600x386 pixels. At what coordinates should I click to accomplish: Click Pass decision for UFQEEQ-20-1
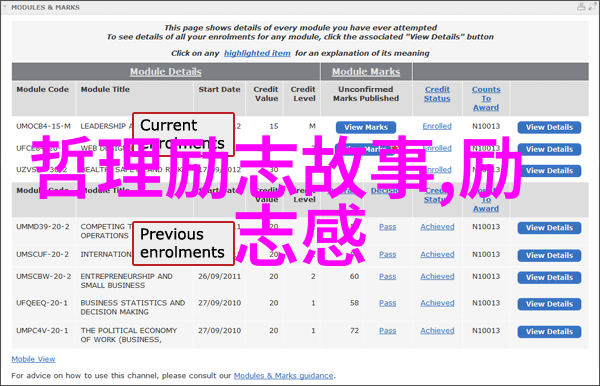click(x=388, y=303)
